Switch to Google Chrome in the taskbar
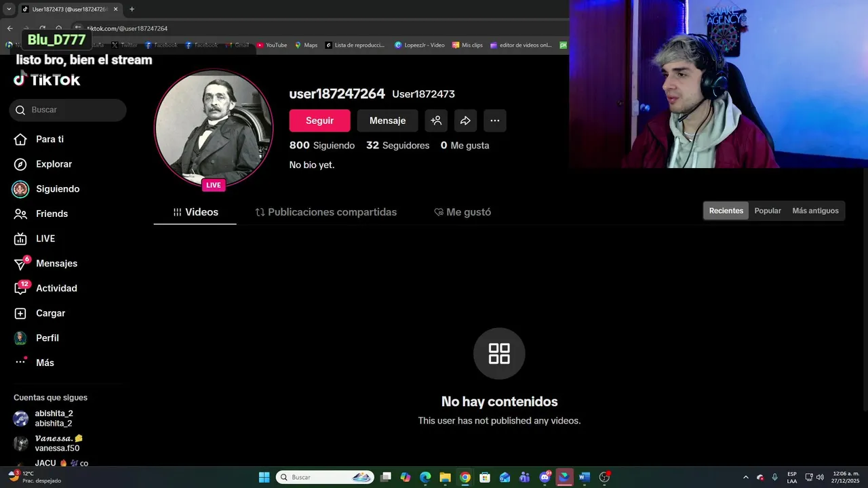Screen dimensions: 868x488 pos(465,477)
